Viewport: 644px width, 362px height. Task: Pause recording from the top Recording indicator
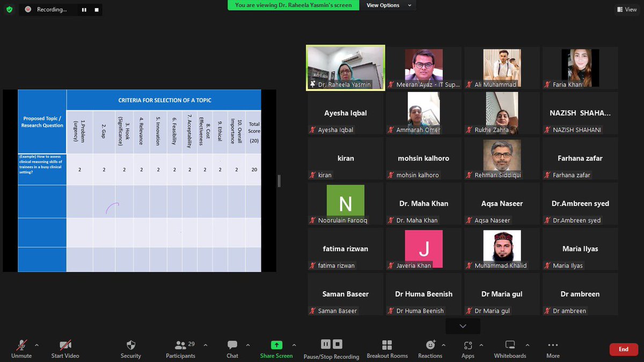(x=84, y=10)
